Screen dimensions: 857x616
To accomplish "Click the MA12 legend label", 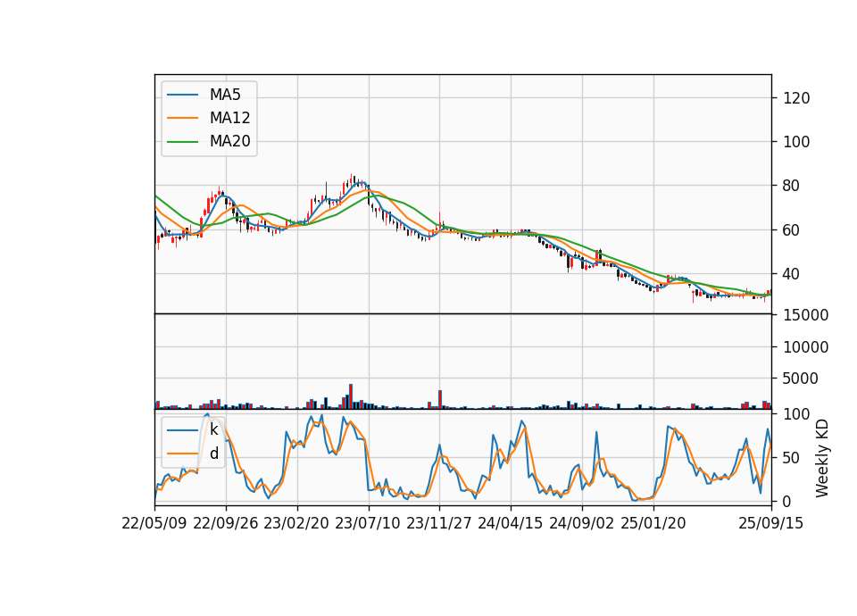I will point(229,118).
